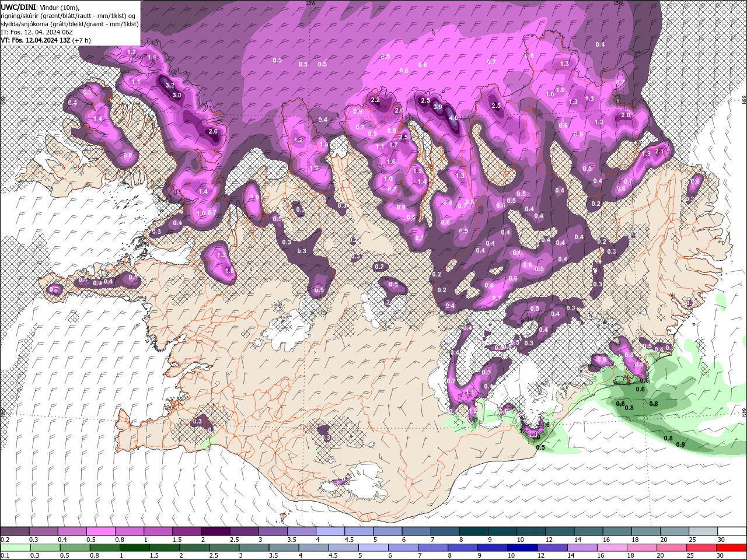The width and height of the screenshot is (747, 560).
Task: Click lower legend violet swatch starting at 14
Action: click(582, 547)
